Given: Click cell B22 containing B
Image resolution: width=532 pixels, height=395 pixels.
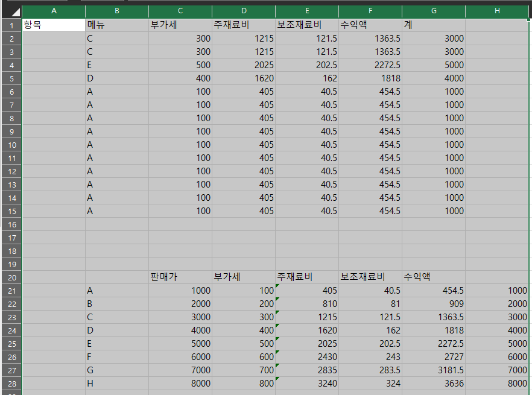Looking at the screenshot, I should pos(117,304).
